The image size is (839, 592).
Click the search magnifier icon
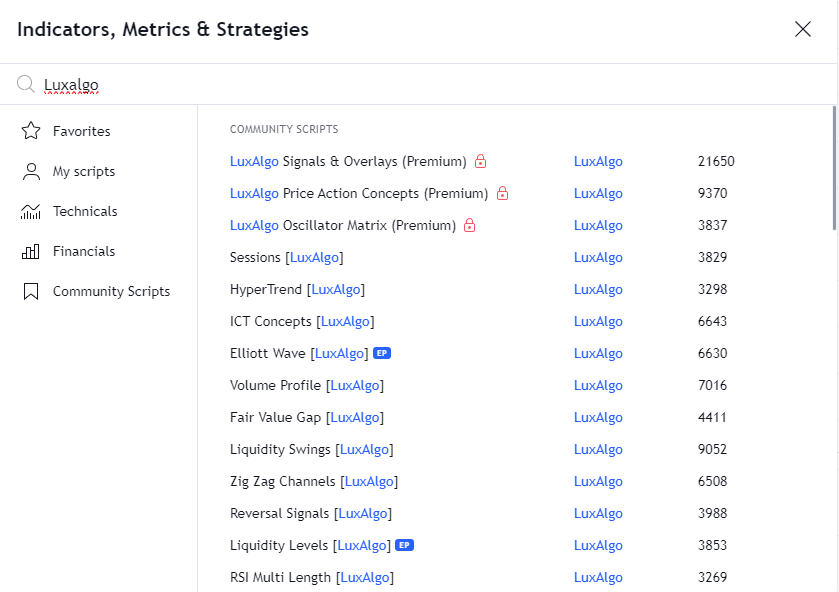pos(25,84)
